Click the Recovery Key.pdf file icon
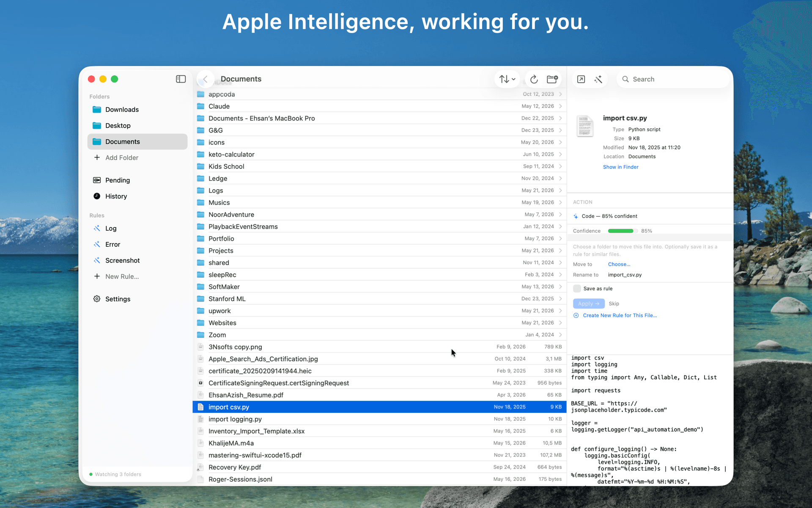 (201, 467)
